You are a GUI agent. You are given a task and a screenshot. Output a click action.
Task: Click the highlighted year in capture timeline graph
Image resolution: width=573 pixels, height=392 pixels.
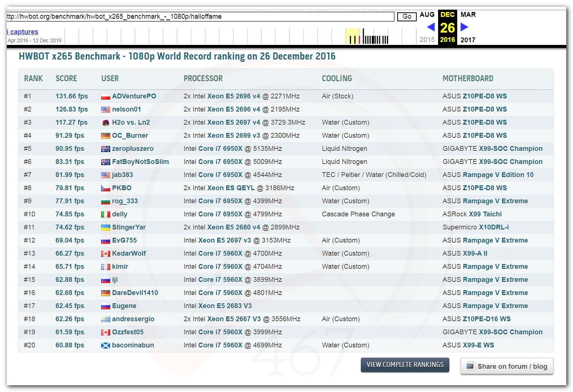click(352, 36)
